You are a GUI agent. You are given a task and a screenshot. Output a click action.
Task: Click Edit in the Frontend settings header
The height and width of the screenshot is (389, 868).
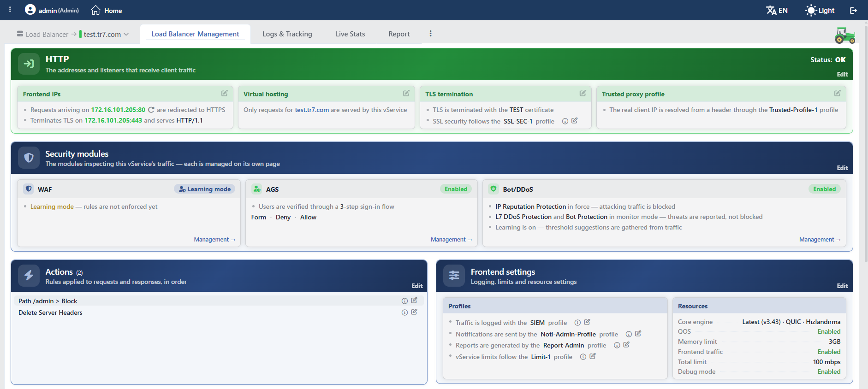(842, 286)
